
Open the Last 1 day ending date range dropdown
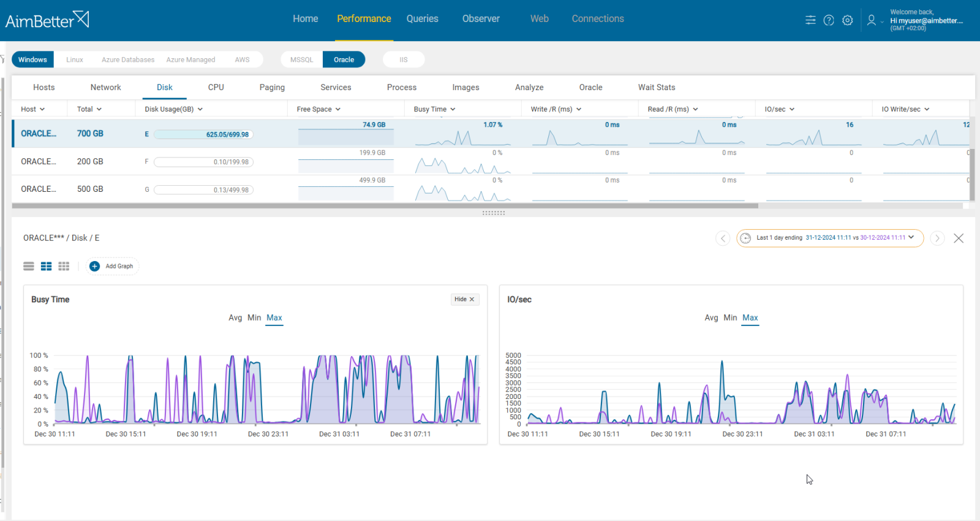[x=830, y=238]
